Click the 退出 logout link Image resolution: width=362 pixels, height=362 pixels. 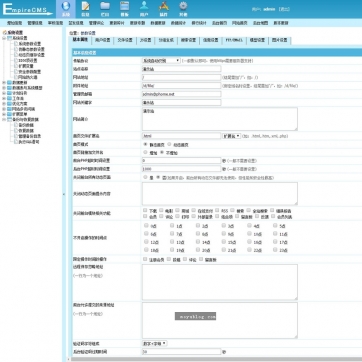tap(284, 9)
